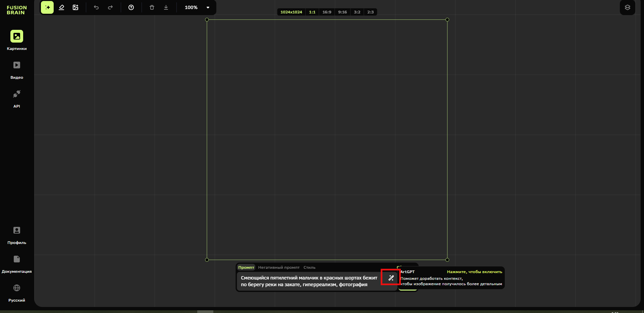This screenshot has width=644, height=313.
Task: Select the 16:9 aspect ratio
Action: (x=327, y=12)
